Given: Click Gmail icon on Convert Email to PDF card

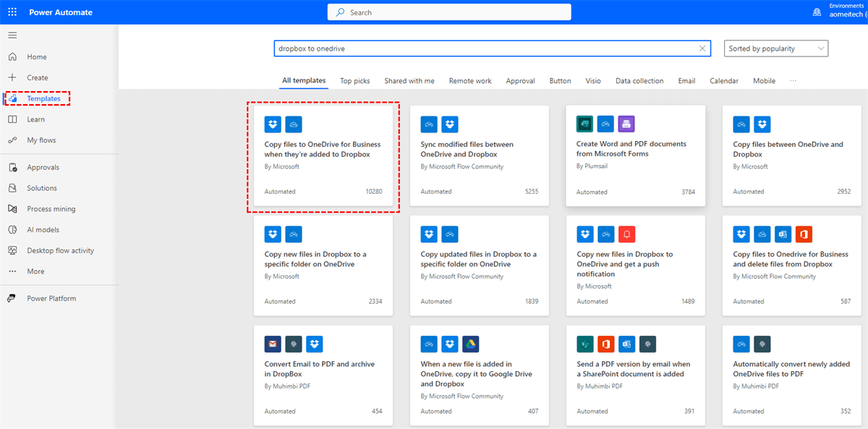Looking at the screenshot, I should tap(273, 344).
